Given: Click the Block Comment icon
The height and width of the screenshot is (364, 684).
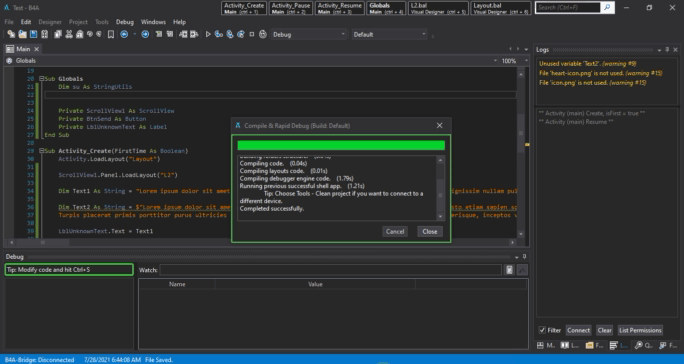Looking at the screenshot, I should [x=159, y=34].
